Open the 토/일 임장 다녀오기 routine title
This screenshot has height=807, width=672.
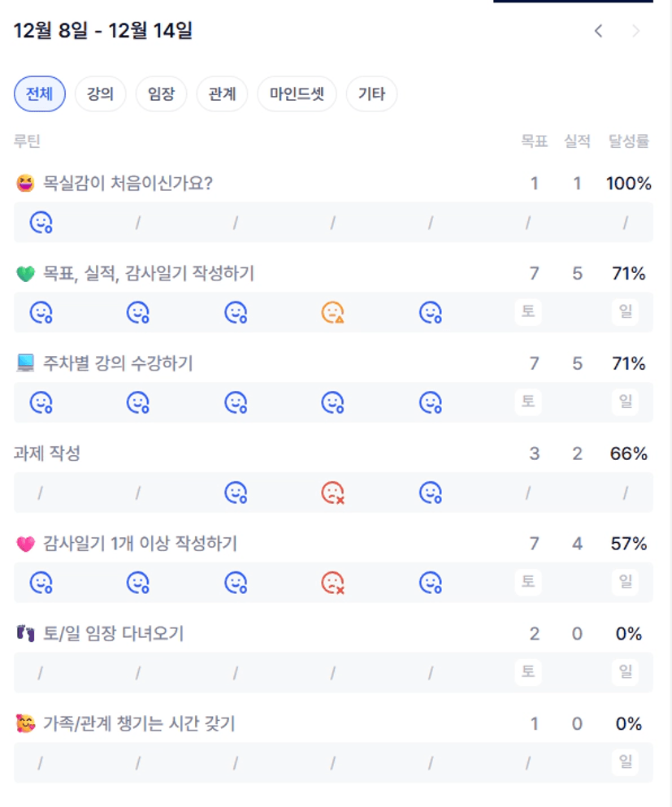click(113, 634)
